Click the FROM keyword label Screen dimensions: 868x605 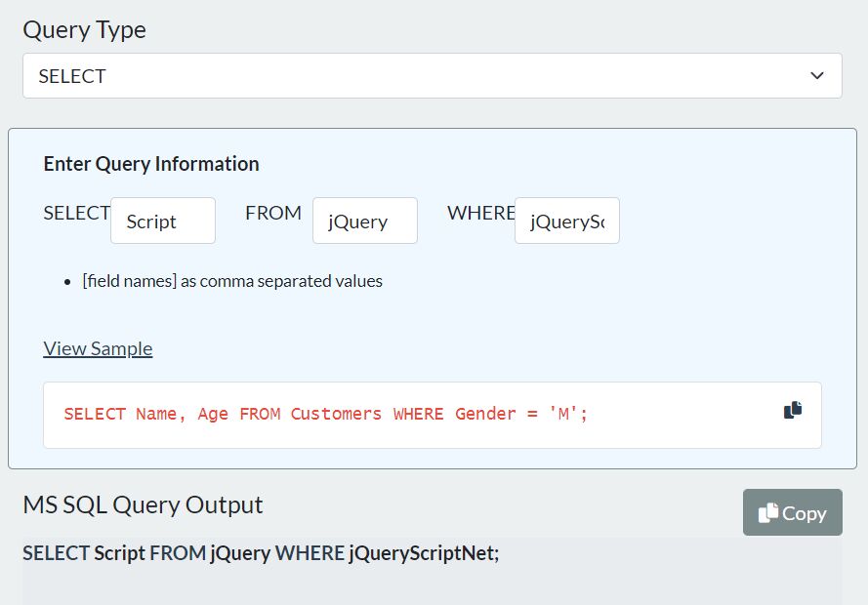[273, 212]
